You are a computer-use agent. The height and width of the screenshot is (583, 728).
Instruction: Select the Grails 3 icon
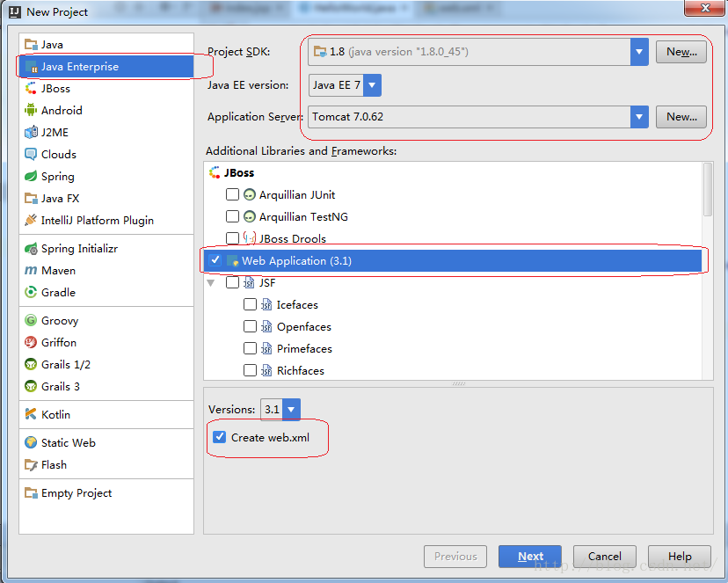pyautogui.click(x=31, y=386)
